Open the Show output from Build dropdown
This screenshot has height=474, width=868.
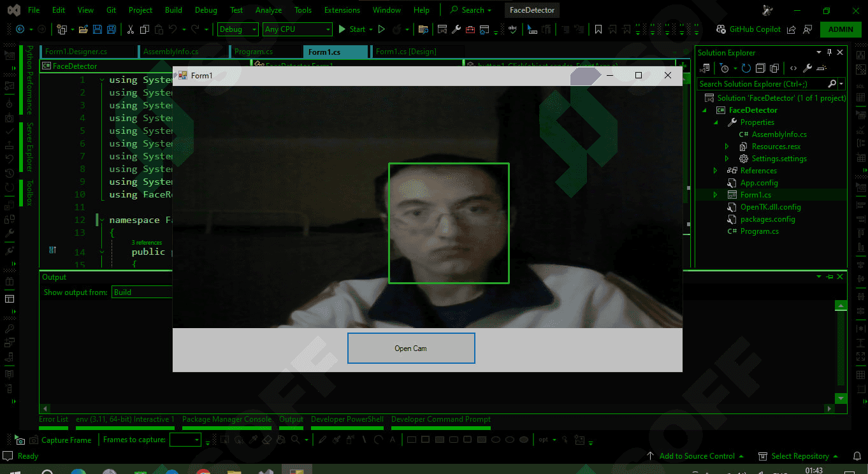click(x=143, y=292)
